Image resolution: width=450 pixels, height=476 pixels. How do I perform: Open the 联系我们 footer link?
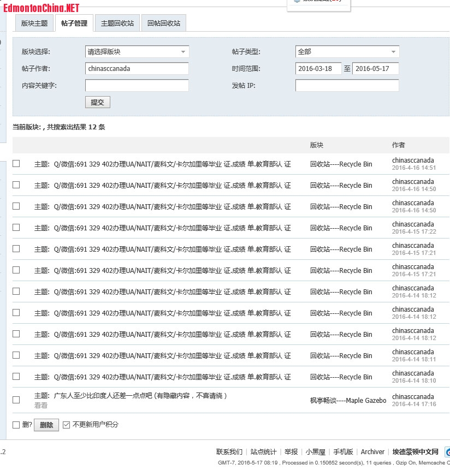229,451
